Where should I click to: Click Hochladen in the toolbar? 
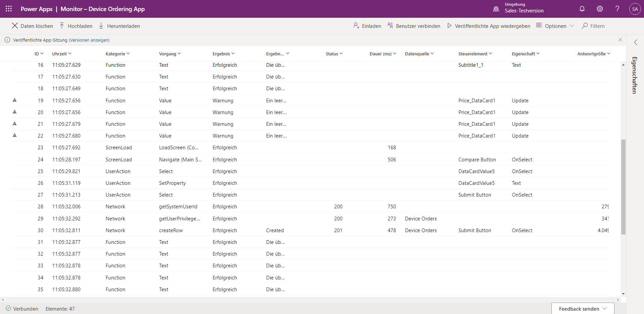tap(76, 26)
